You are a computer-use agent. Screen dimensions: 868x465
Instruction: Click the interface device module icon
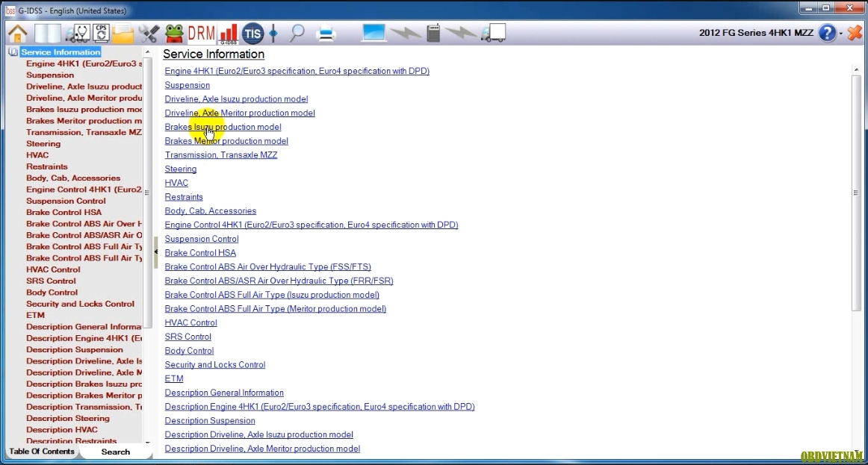pos(433,33)
